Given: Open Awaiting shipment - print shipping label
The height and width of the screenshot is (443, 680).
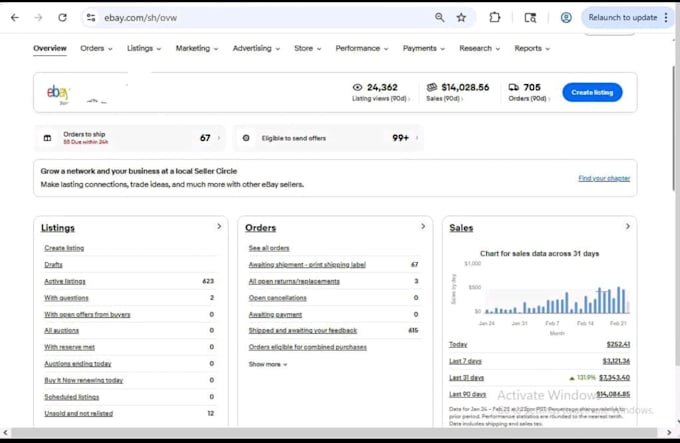Looking at the screenshot, I should click(x=307, y=264).
